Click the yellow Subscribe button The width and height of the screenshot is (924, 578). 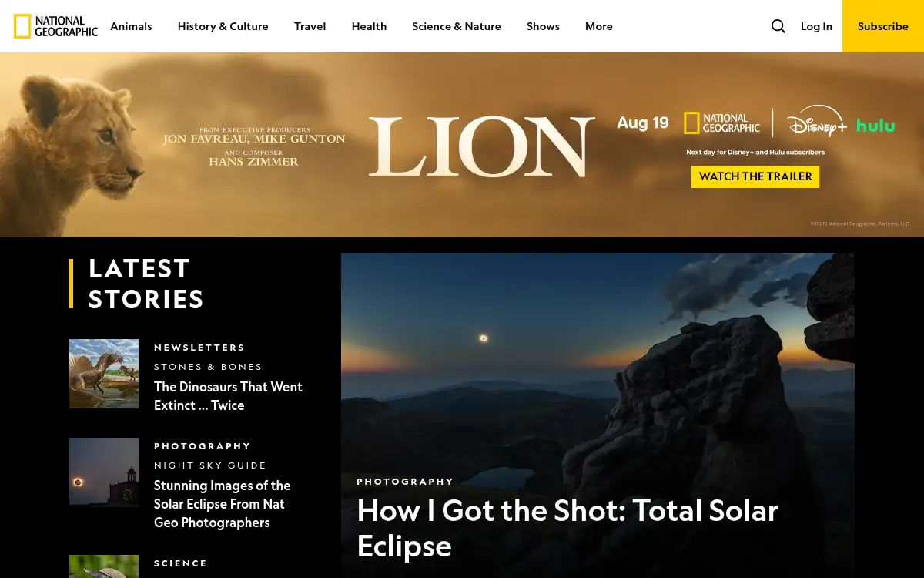[883, 26]
